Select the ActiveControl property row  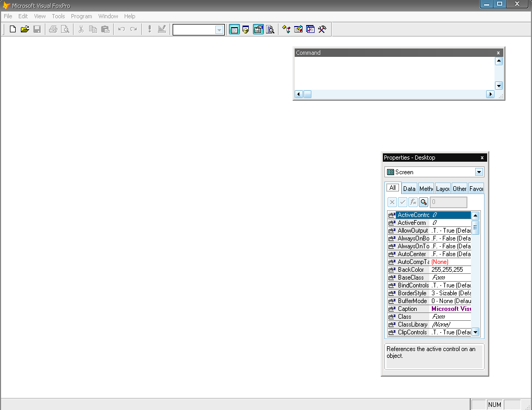[430, 215]
